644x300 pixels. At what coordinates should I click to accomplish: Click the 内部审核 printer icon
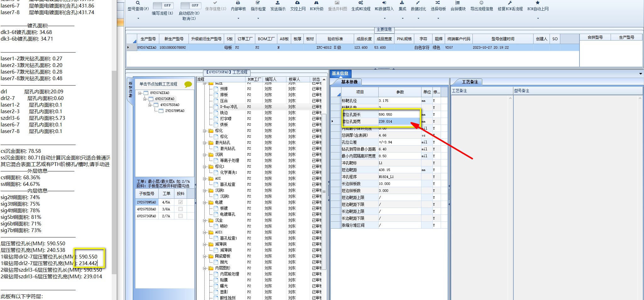(x=238, y=3)
